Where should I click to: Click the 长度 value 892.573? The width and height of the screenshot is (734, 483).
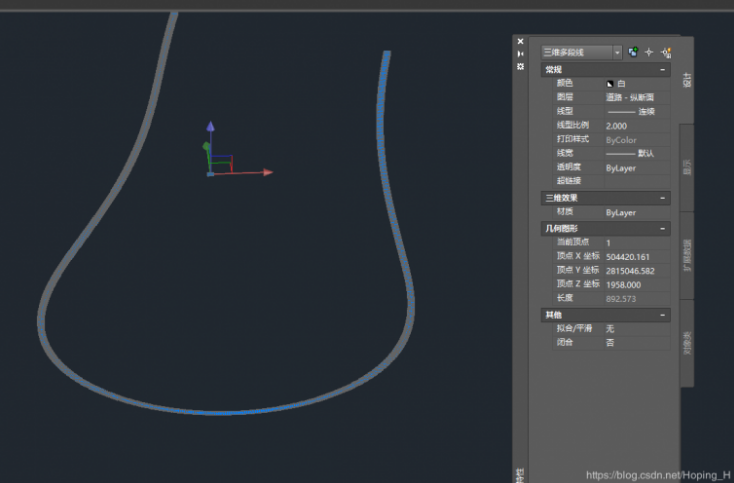coord(637,299)
